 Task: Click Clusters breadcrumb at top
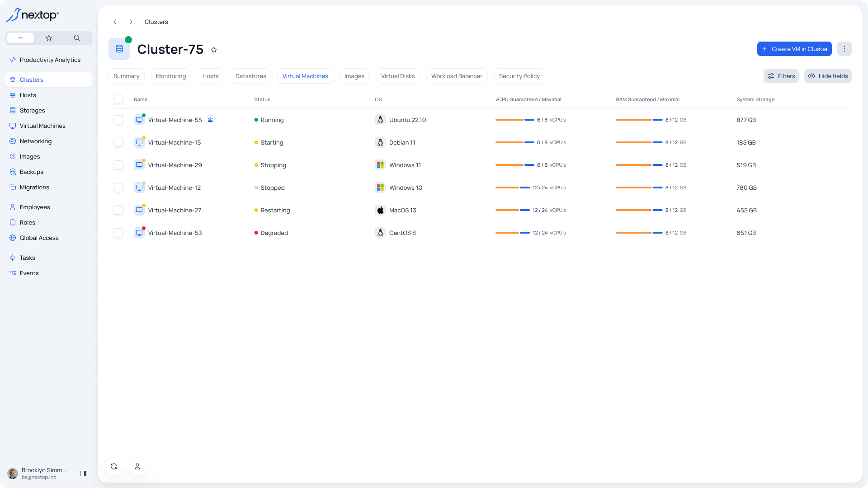coord(156,22)
